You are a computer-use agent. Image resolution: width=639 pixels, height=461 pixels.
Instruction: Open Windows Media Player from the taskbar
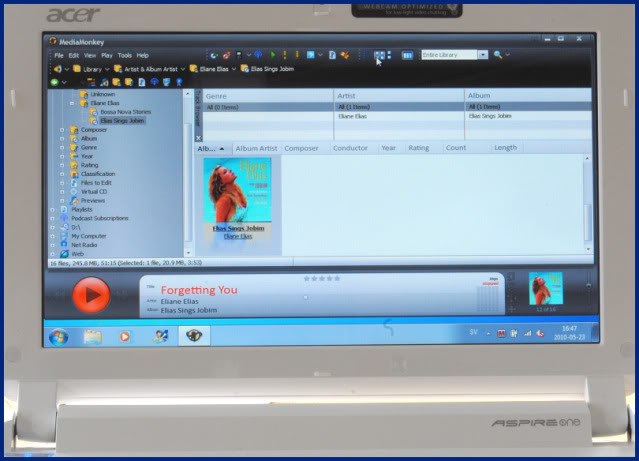(125, 337)
